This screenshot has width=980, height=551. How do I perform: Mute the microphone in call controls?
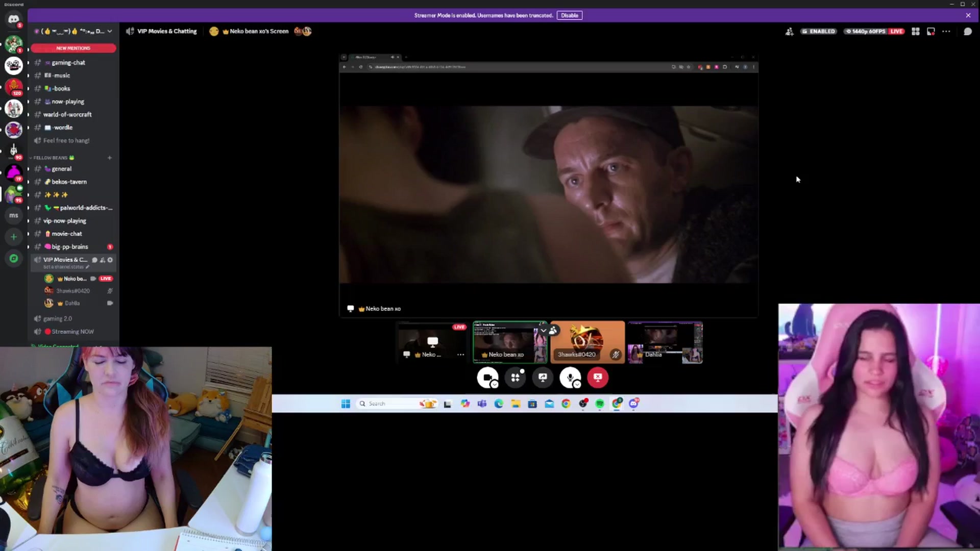[569, 377]
